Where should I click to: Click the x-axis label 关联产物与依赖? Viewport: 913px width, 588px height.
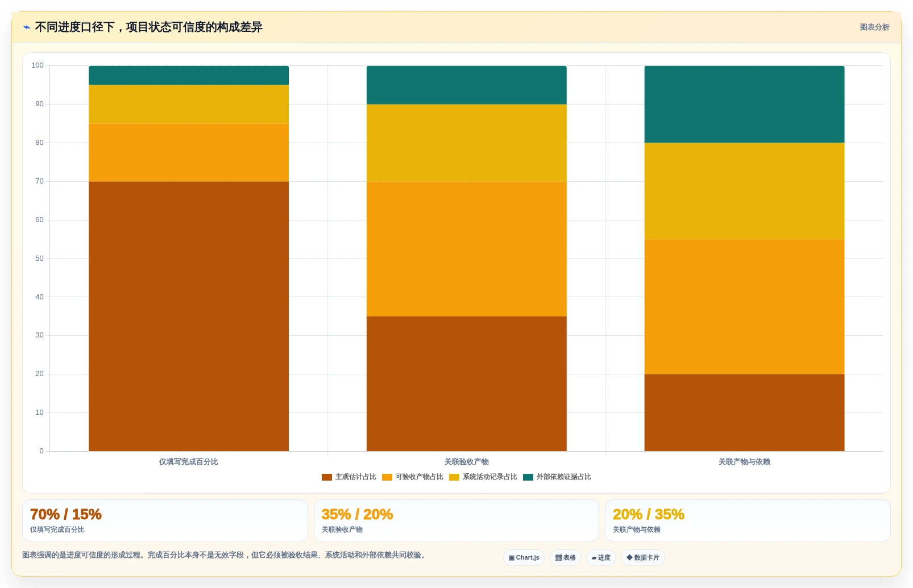[x=744, y=462]
